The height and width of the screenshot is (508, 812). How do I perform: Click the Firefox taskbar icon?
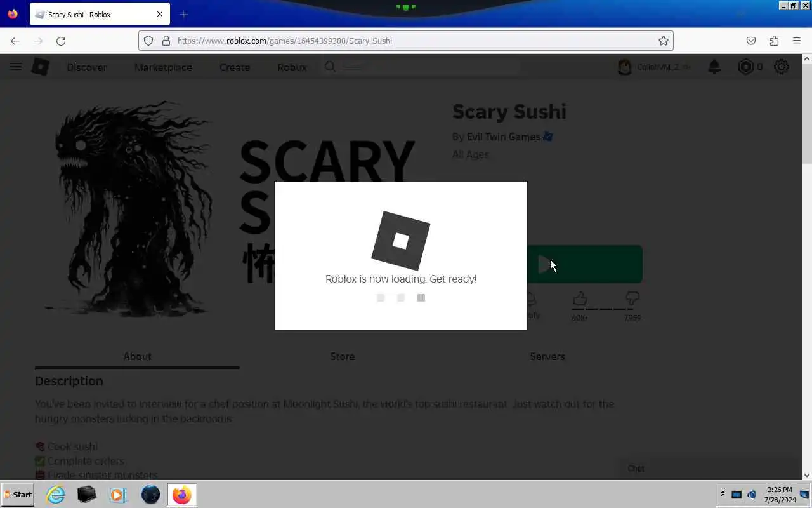(x=181, y=495)
